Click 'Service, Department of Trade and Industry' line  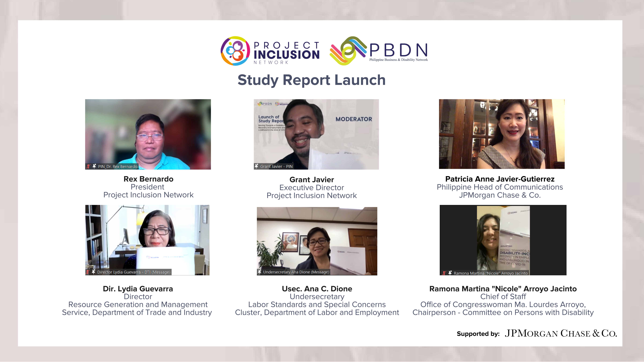[x=137, y=313]
